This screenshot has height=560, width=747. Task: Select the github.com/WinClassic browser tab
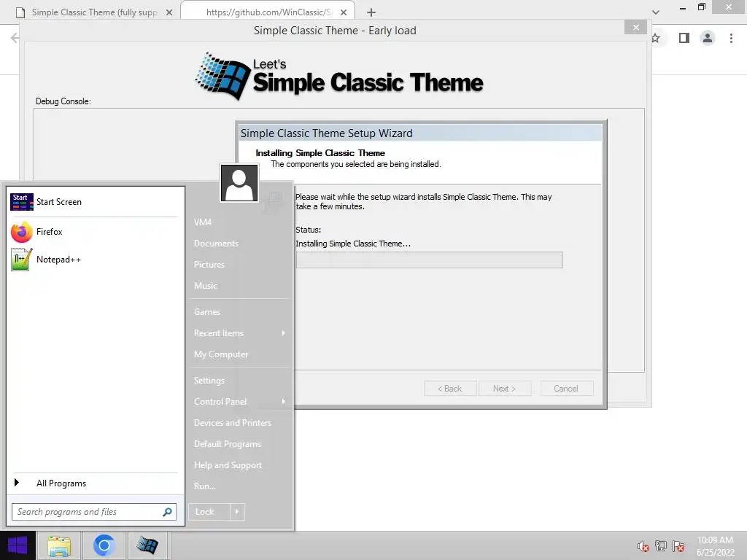tap(269, 12)
